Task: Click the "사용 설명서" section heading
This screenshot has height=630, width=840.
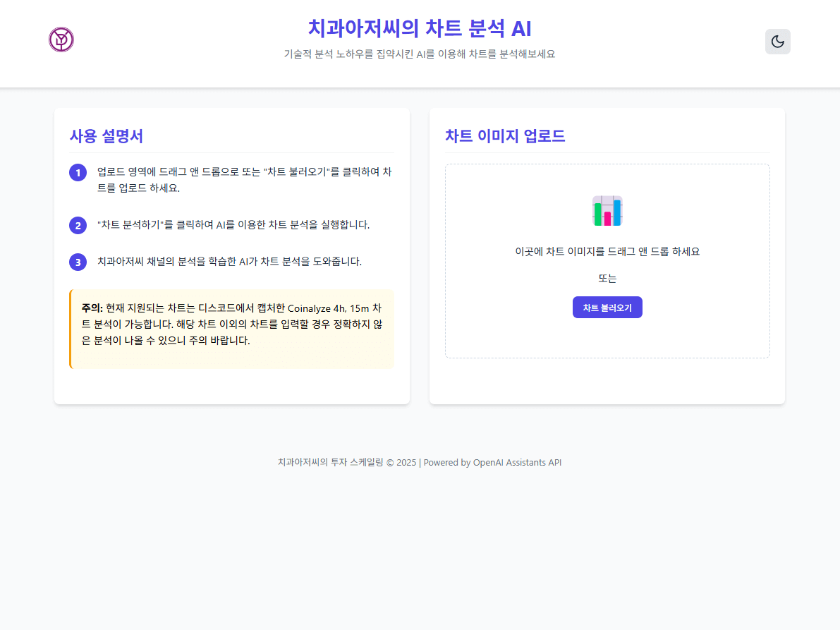Action: coord(106,137)
